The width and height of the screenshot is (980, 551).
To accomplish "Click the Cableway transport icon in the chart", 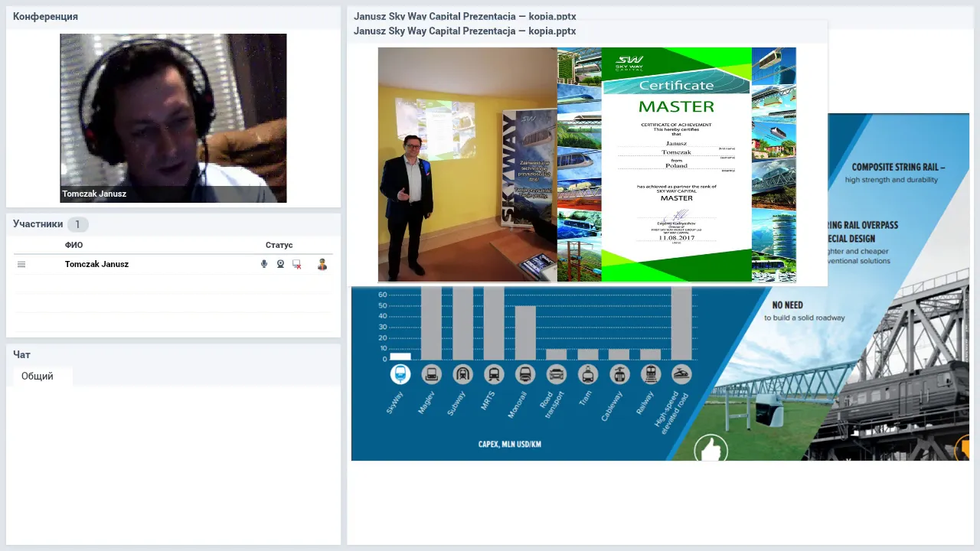I will 619,374.
